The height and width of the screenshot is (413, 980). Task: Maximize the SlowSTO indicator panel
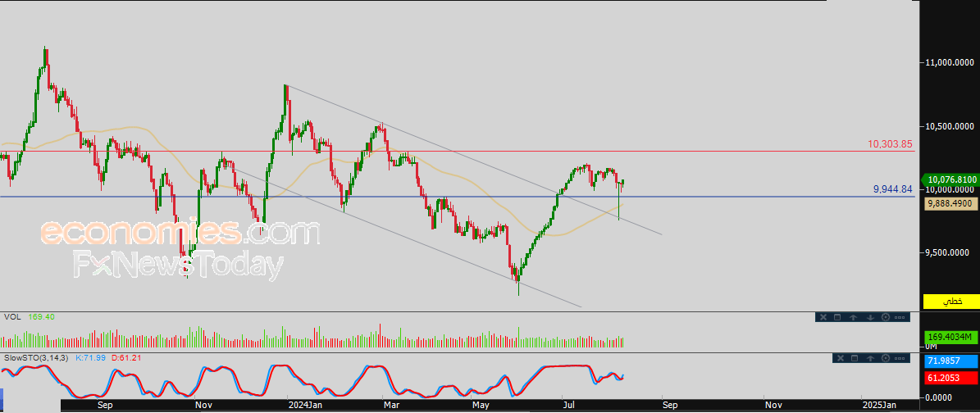[855, 358]
